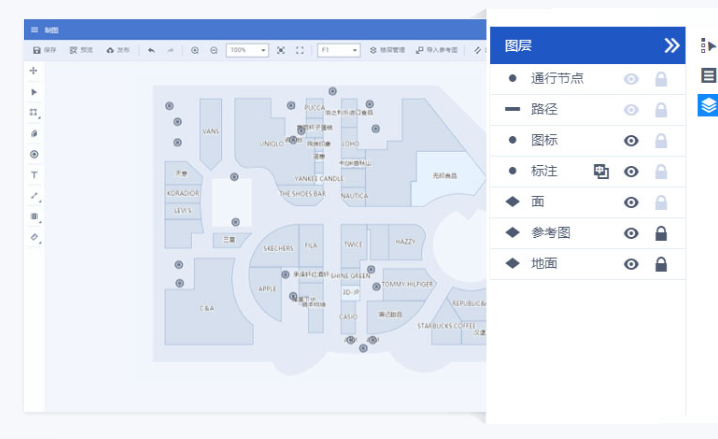This screenshot has height=439, width=718.
Task: Click the 保存 save button
Action: pyautogui.click(x=44, y=50)
